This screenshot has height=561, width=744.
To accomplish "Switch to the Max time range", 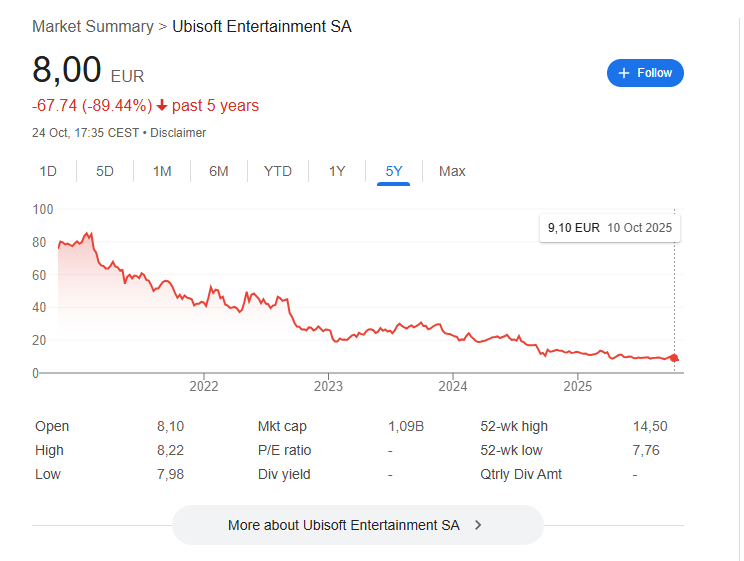I will (452, 171).
